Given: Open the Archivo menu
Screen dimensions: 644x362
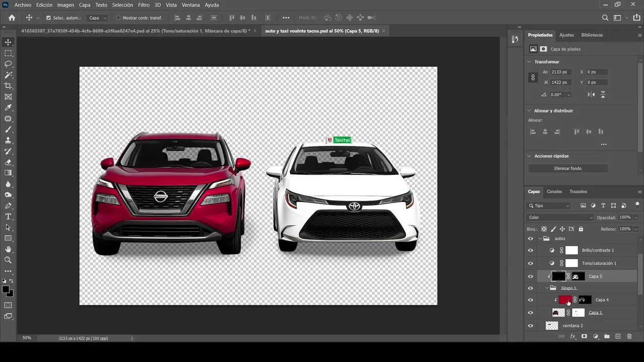Looking at the screenshot, I should (x=23, y=5).
